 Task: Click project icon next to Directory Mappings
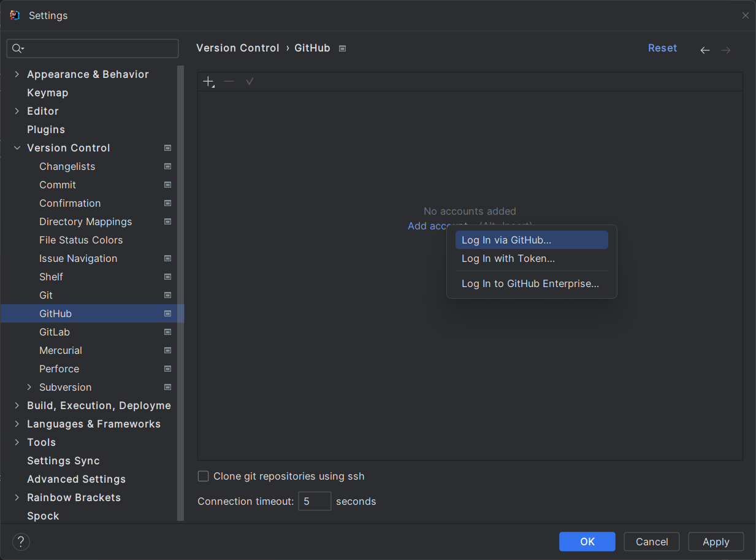coord(168,221)
